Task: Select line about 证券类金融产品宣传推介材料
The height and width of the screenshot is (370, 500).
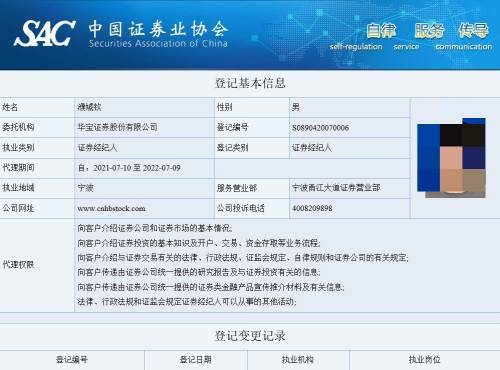Action: (x=211, y=287)
